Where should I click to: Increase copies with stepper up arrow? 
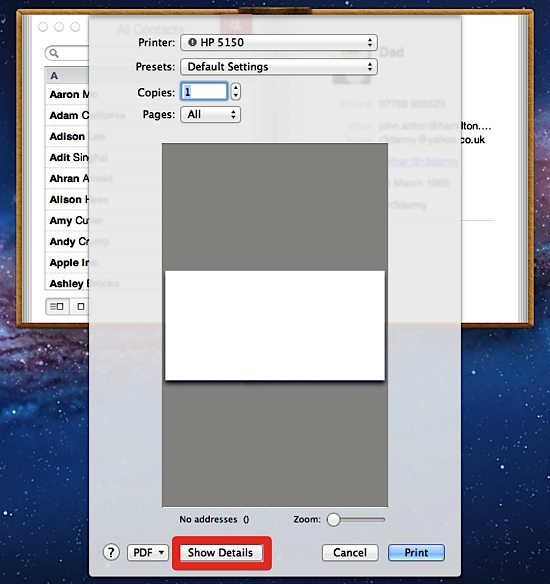pos(235,88)
